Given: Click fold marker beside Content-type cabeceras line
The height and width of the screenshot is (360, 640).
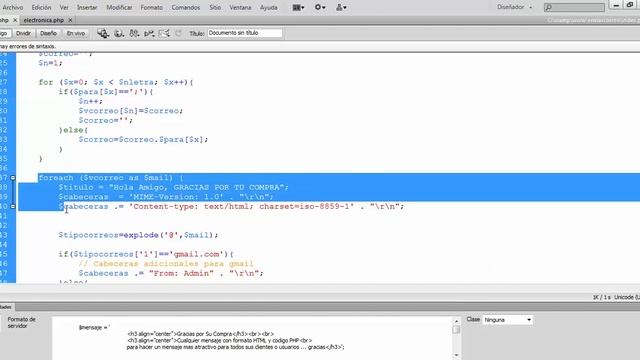Looking at the screenshot, I should 13,207.
